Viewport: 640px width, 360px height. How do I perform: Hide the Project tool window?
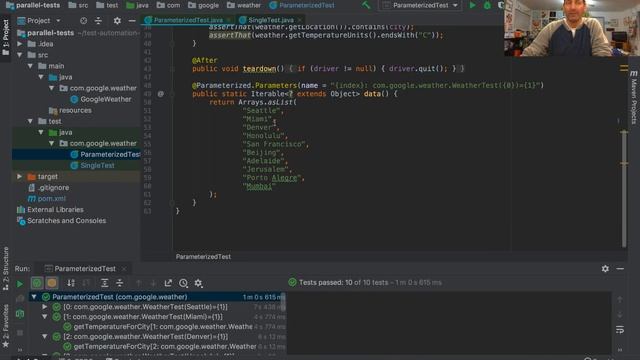click(132, 20)
